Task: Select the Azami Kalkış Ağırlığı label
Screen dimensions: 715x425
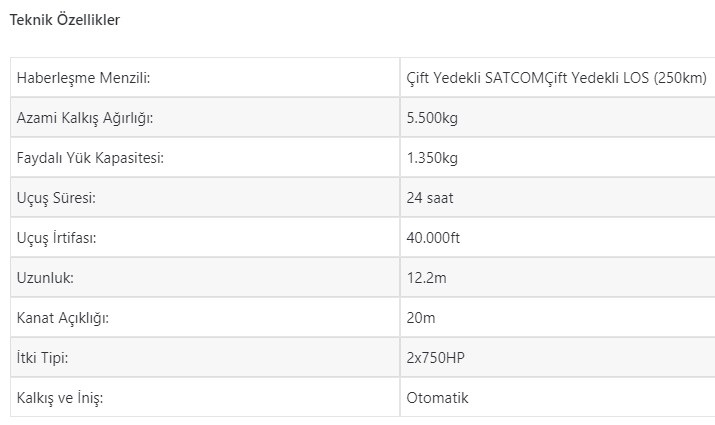Action: click(x=85, y=118)
